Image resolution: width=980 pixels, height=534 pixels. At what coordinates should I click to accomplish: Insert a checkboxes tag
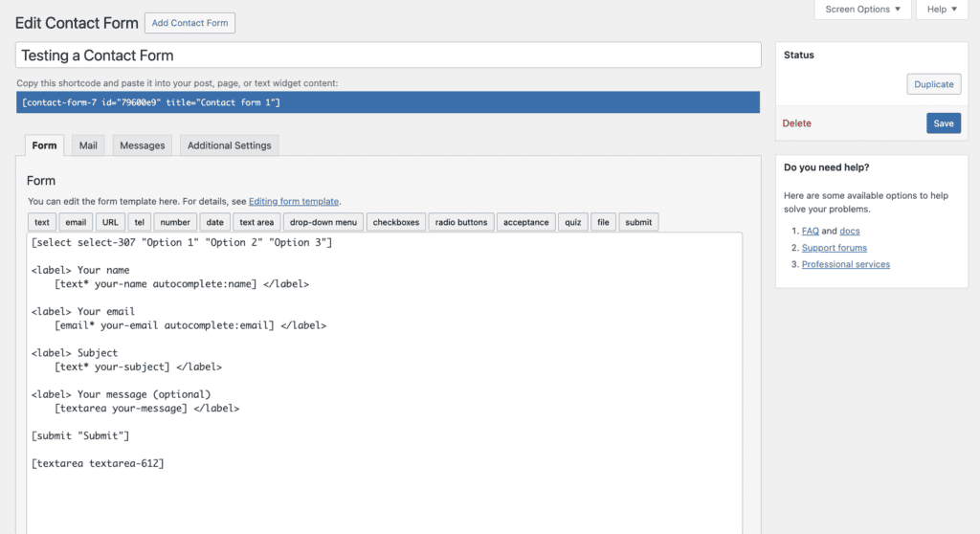(x=396, y=222)
